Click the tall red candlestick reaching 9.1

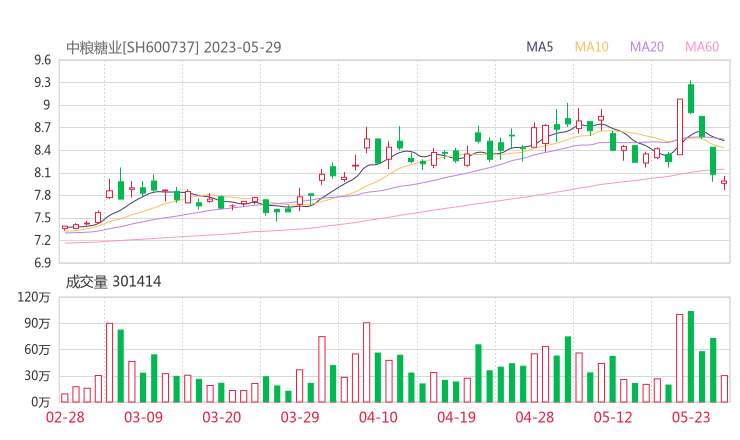tap(680, 127)
